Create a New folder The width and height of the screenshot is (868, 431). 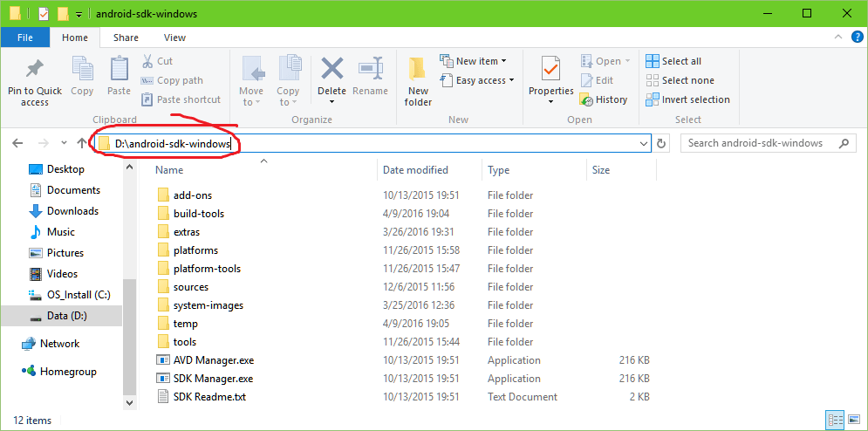(418, 82)
